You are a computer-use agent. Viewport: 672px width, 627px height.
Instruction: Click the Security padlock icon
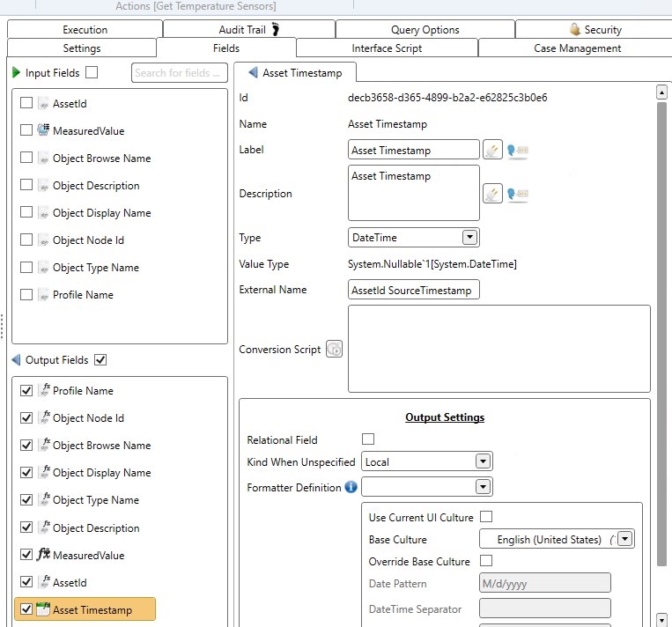click(575, 29)
